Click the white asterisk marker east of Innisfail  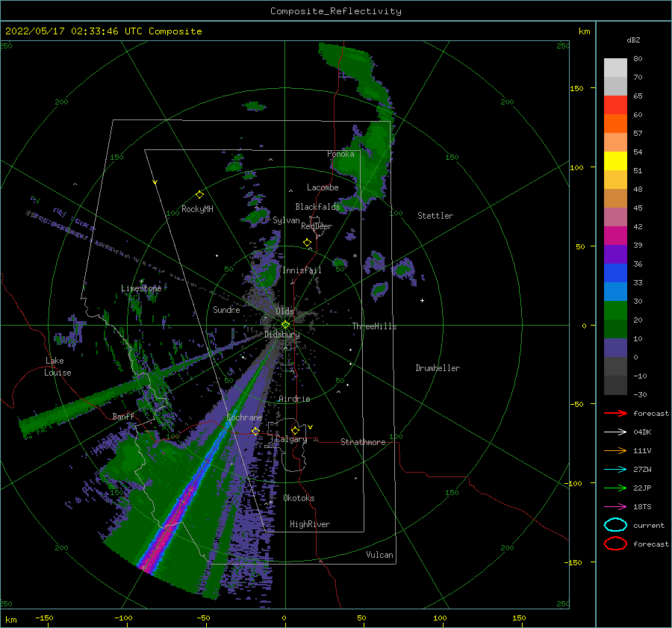coord(355,256)
